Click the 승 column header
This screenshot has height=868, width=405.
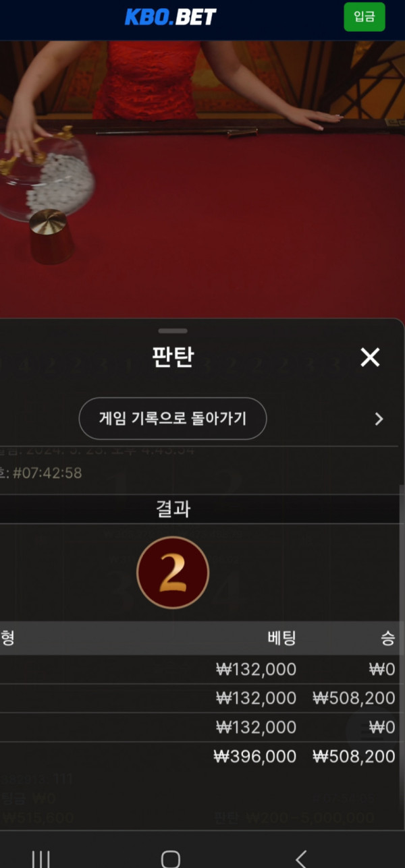click(x=387, y=638)
